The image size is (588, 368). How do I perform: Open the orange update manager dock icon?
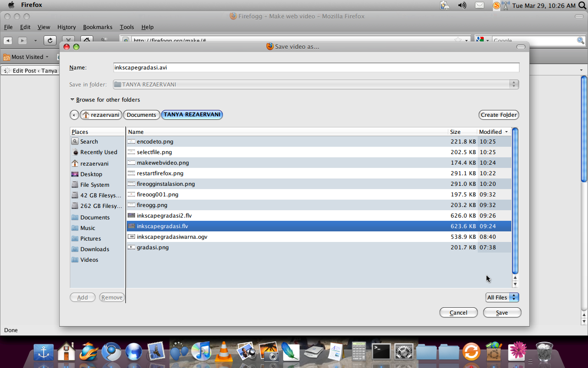pyautogui.click(x=471, y=352)
